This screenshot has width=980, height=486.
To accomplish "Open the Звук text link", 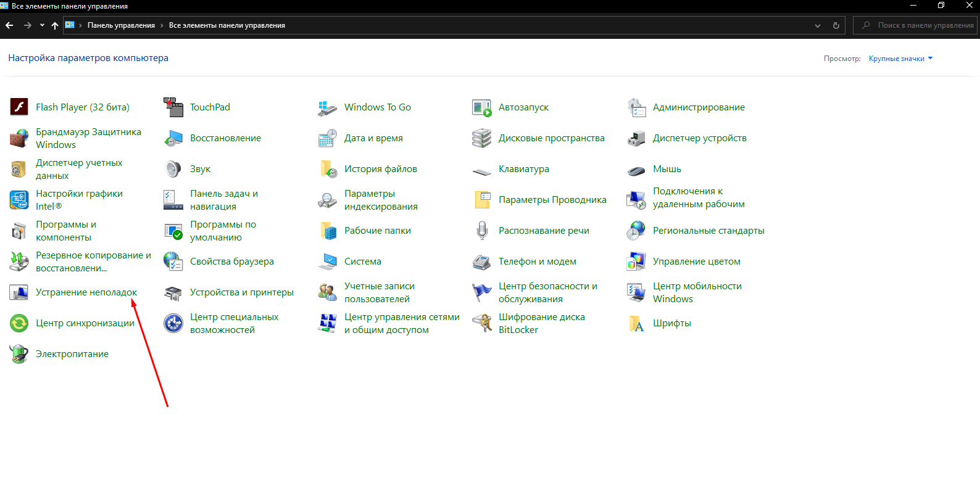I will pos(200,169).
